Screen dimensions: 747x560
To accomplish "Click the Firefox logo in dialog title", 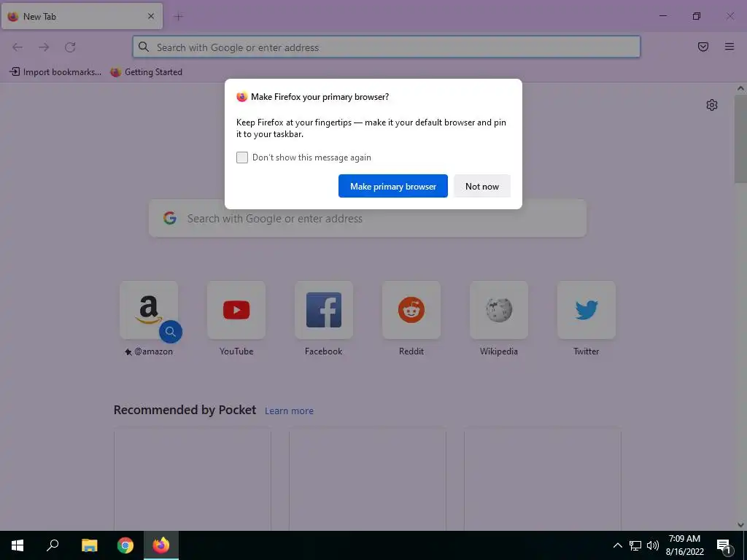I will tap(242, 97).
